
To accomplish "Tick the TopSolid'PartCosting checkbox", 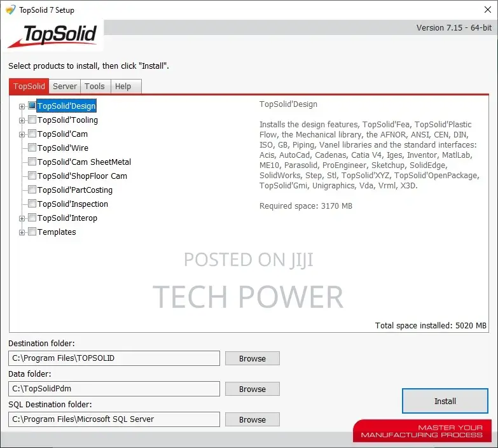I will click(32, 190).
